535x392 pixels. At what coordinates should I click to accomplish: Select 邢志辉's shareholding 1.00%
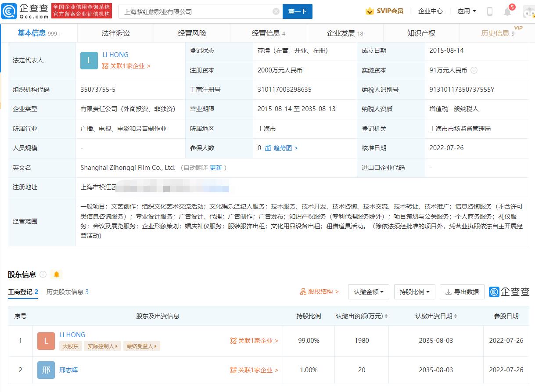pyautogui.click(x=309, y=370)
